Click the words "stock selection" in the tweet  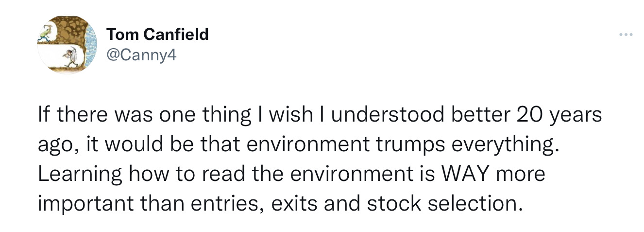(441, 203)
